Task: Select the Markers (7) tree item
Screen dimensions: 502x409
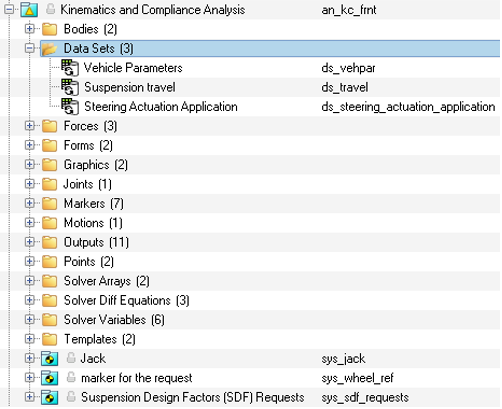Action: pos(94,203)
